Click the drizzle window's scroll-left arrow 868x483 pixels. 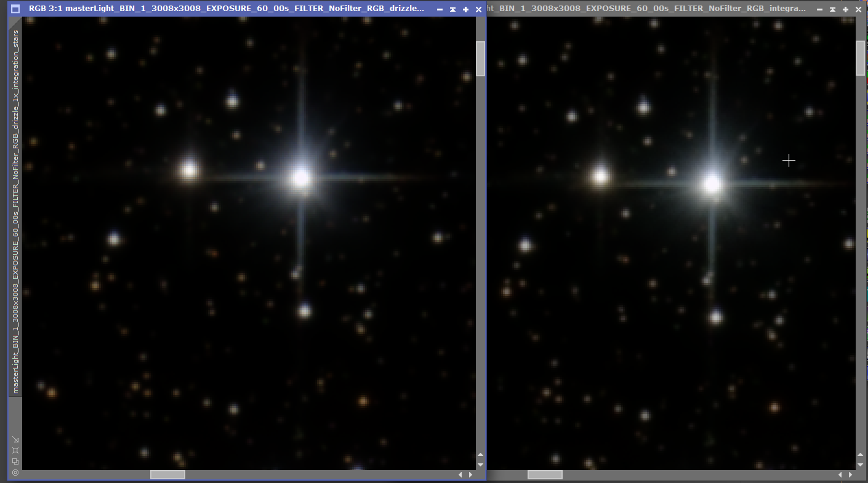[x=460, y=475]
